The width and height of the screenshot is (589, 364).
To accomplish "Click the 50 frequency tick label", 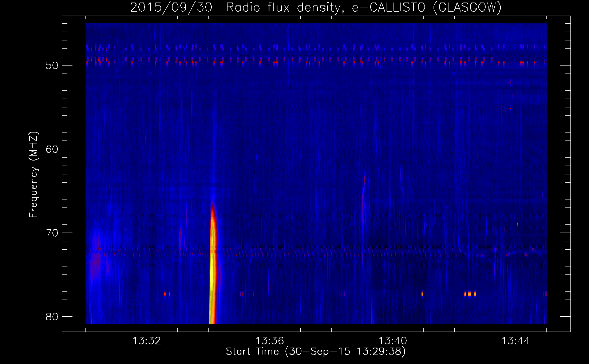I will [52, 66].
